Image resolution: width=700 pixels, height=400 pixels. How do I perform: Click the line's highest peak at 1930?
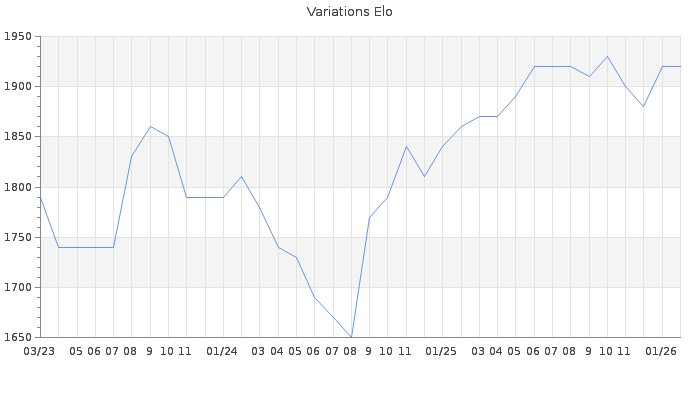tap(607, 56)
